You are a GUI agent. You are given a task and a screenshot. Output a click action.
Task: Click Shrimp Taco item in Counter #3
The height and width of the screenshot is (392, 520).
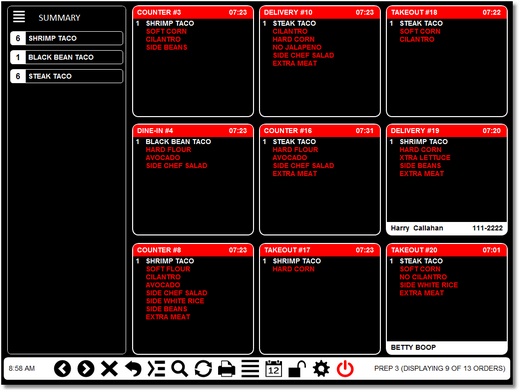point(170,23)
